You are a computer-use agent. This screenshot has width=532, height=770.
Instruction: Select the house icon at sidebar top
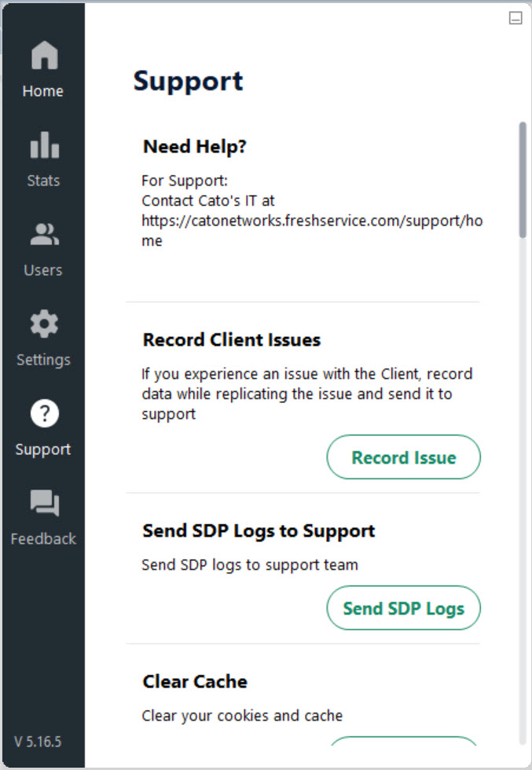(x=42, y=54)
